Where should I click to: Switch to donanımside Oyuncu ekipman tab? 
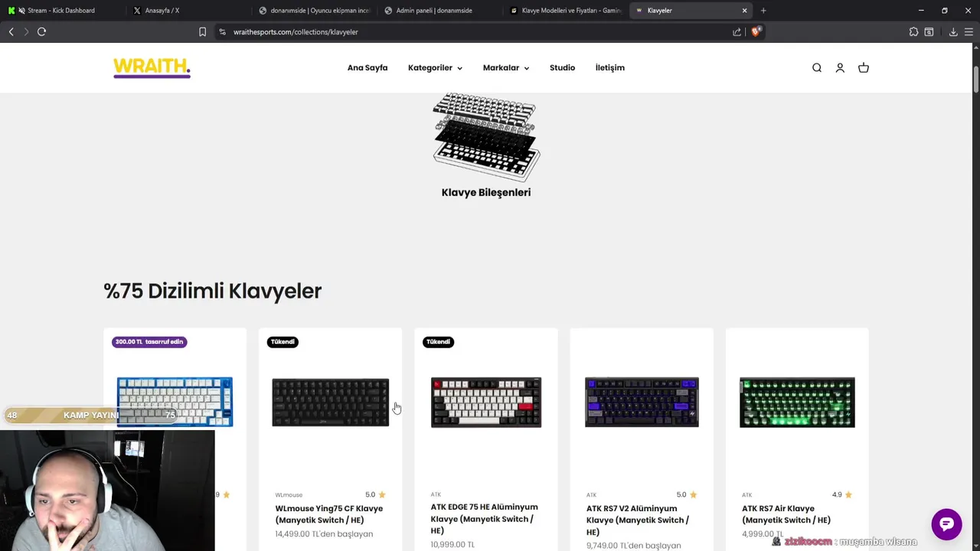[x=314, y=11]
